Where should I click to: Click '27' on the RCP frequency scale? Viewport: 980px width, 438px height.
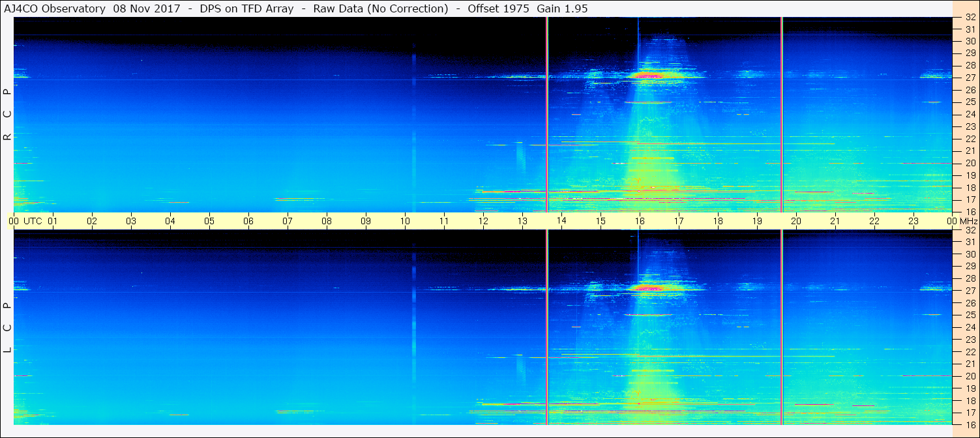point(970,78)
